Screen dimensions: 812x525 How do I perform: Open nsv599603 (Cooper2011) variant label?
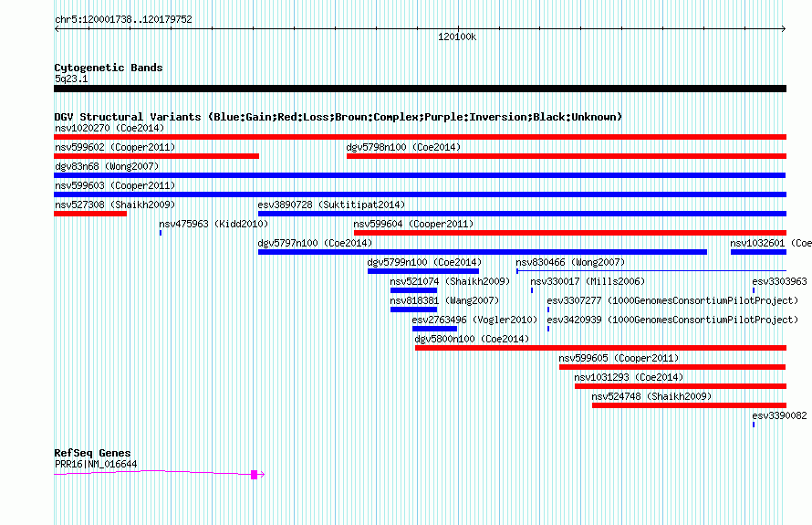(x=115, y=185)
